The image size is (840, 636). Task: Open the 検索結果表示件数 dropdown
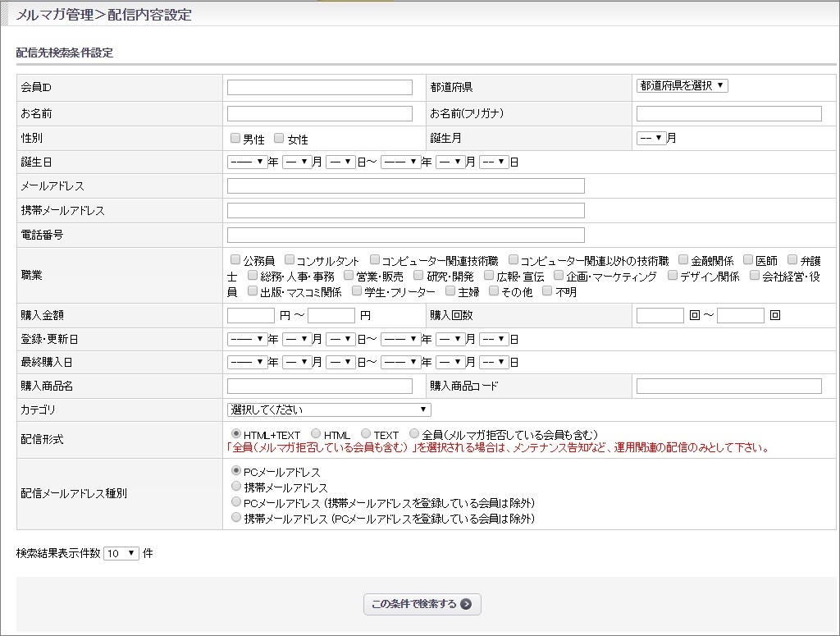tap(121, 555)
